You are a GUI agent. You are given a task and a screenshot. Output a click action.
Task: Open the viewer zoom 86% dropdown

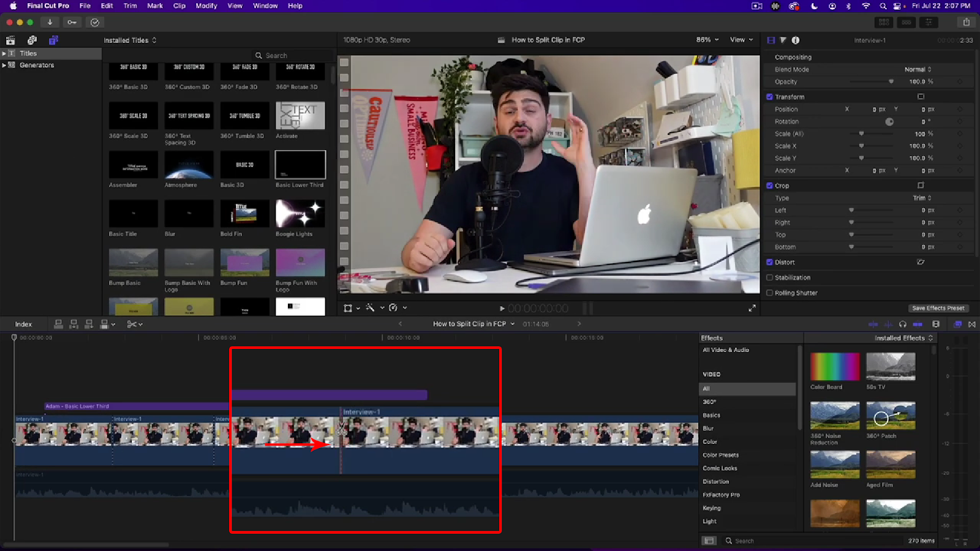pyautogui.click(x=707, y=40)
